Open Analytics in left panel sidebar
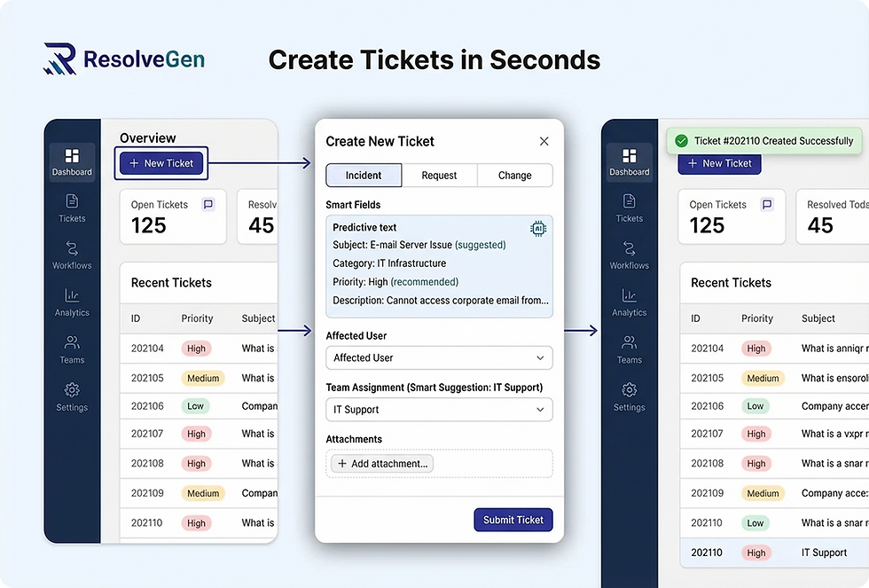869x588 pixels. point(72,302)
